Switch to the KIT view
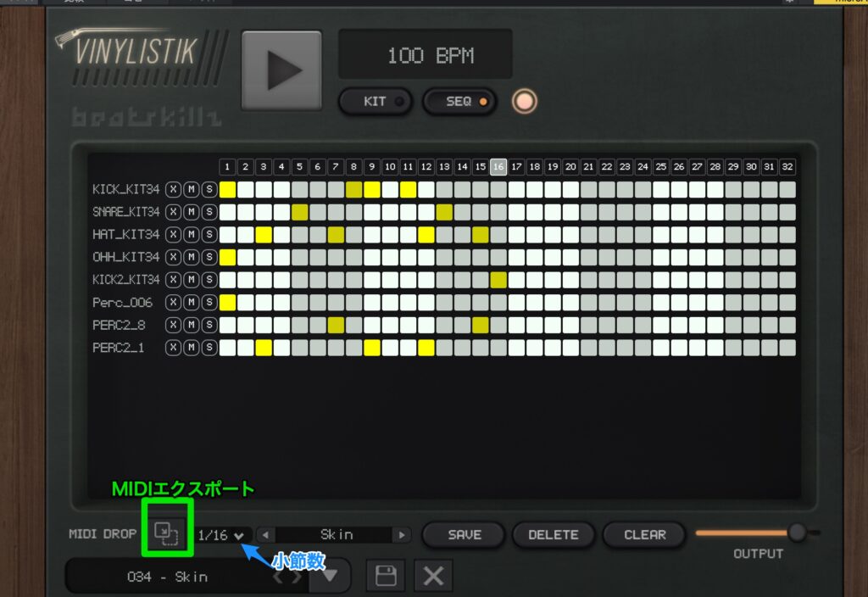Viewport: 868px width, 597px height. 376,102
